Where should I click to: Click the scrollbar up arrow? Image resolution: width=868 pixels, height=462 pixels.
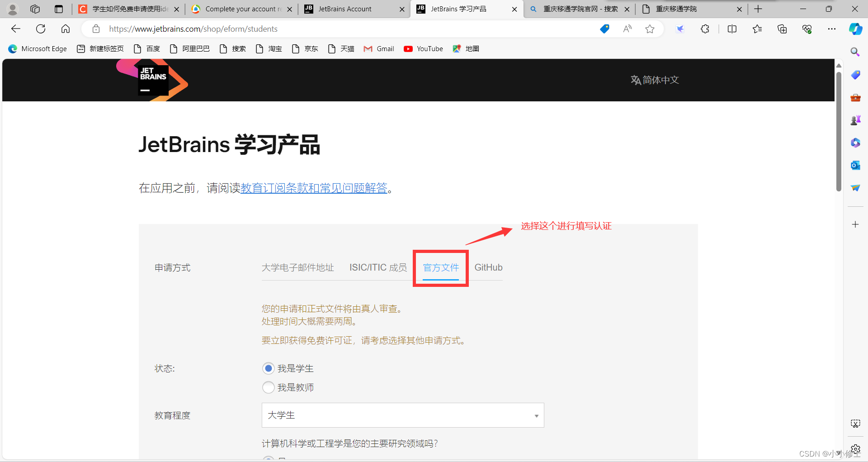pos(839,66)
